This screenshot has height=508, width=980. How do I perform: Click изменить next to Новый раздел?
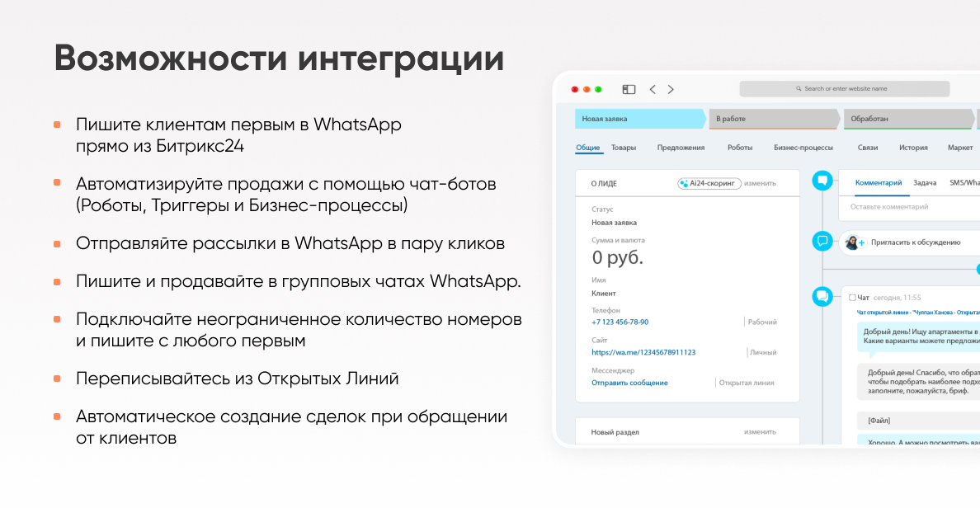tap(760, 432)
